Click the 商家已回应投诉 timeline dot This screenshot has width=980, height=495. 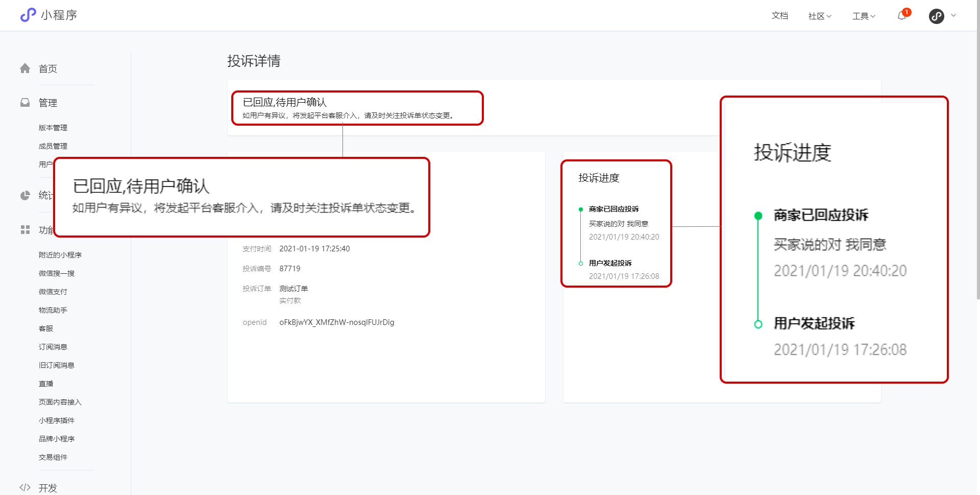pos(581,209)
